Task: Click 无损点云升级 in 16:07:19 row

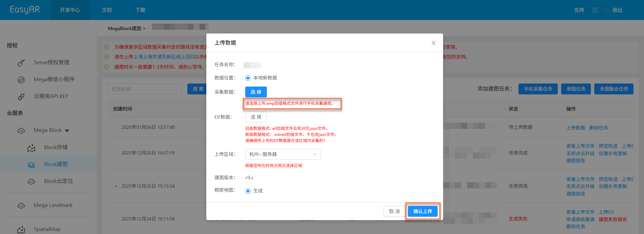Action: point(580,154)
